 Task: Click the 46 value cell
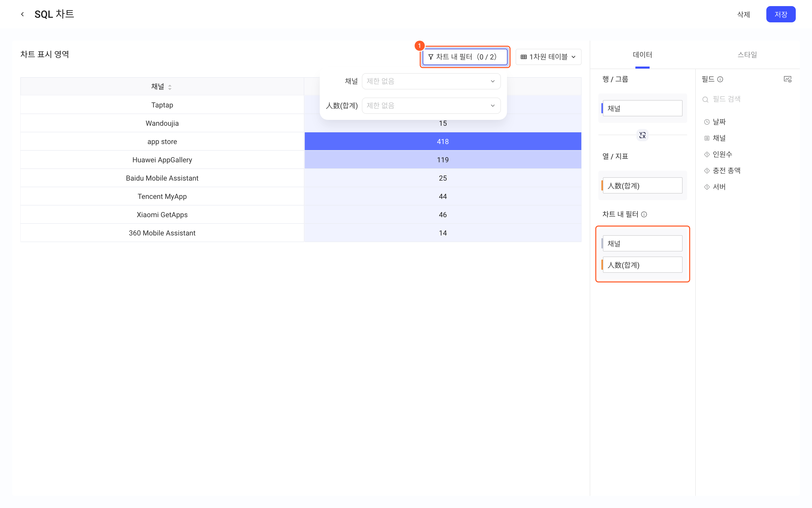443,215
